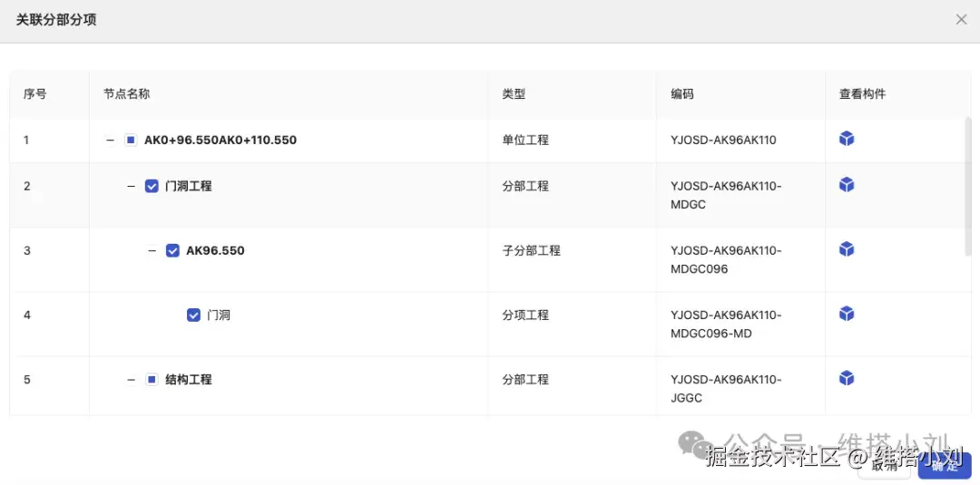Viewport: 980px width, 485px height.
Task: Uncheck the 门洞 item checkbox
Action: coord(193,315)
